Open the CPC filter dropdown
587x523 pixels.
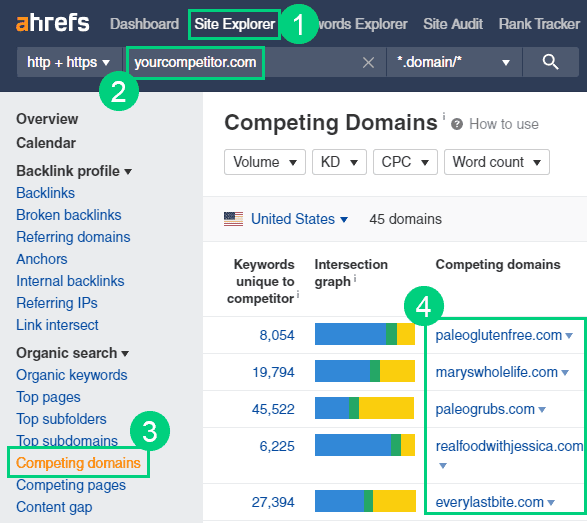405,162
